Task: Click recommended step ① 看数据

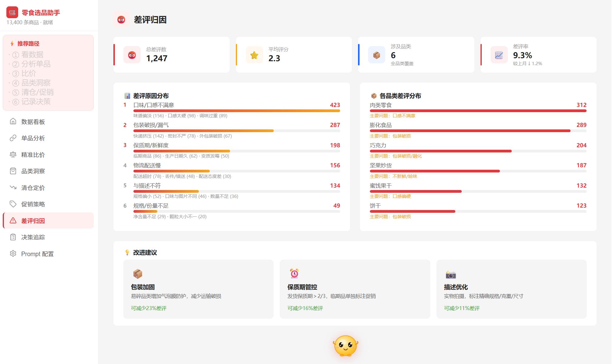Action: pos(28,55)
